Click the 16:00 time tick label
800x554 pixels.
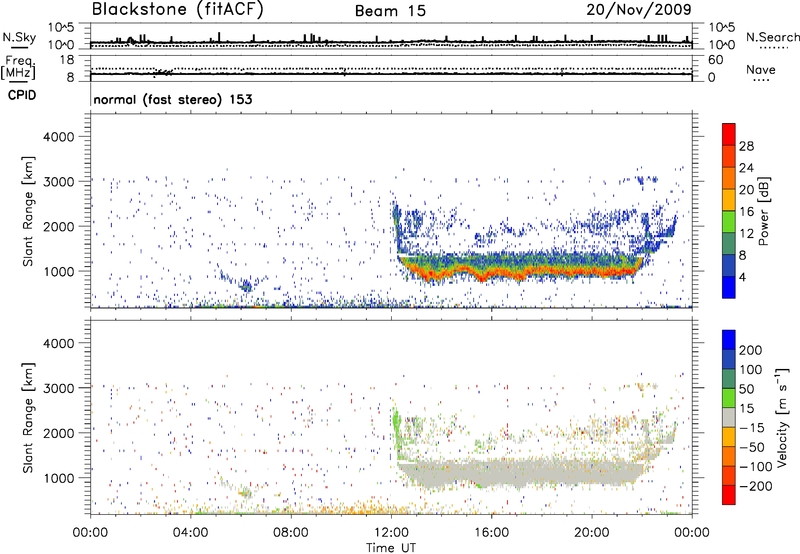[491, 533]
